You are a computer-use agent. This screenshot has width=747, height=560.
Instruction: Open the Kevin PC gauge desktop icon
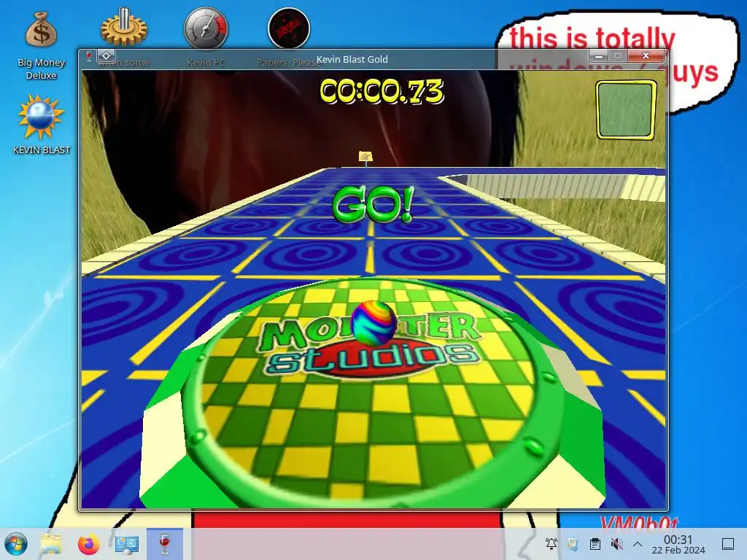coord(206,28)
